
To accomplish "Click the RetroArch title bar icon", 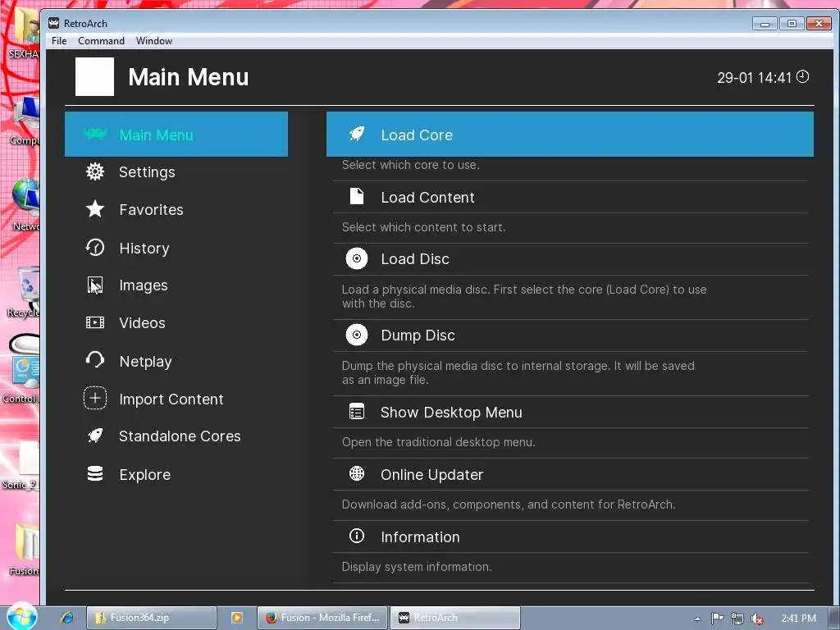I will tap(53, 23).
